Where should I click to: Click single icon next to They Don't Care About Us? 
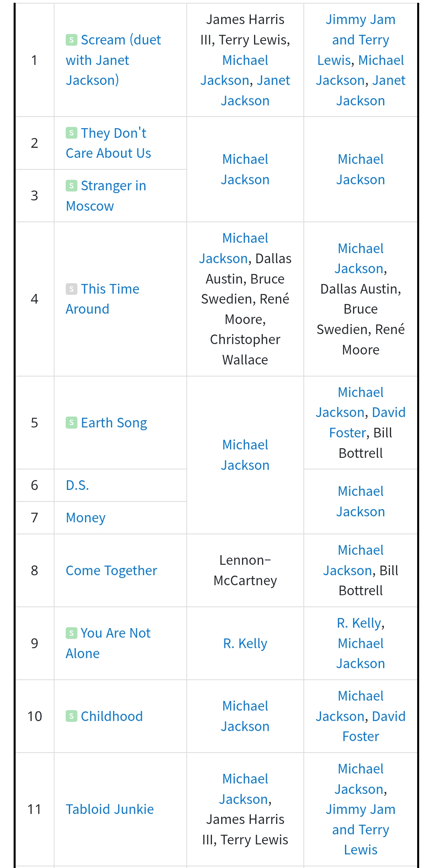tap(71, 133)
